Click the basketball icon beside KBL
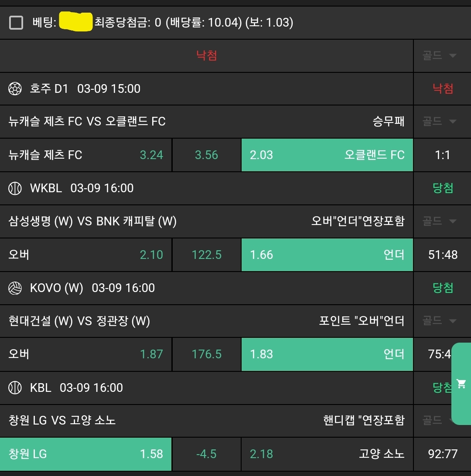This screenshot has height=476, width=471. (x=15, y=388)
